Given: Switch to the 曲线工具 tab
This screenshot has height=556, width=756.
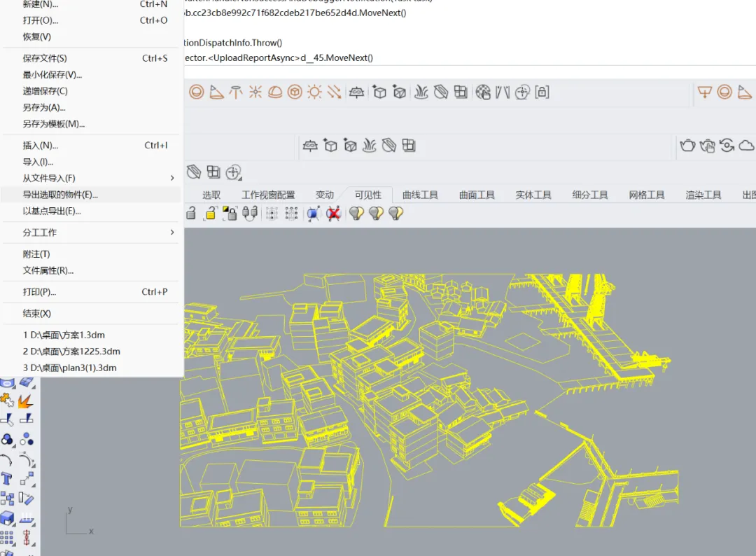Looking at the screenshot, I should click(x=420, y=195).
